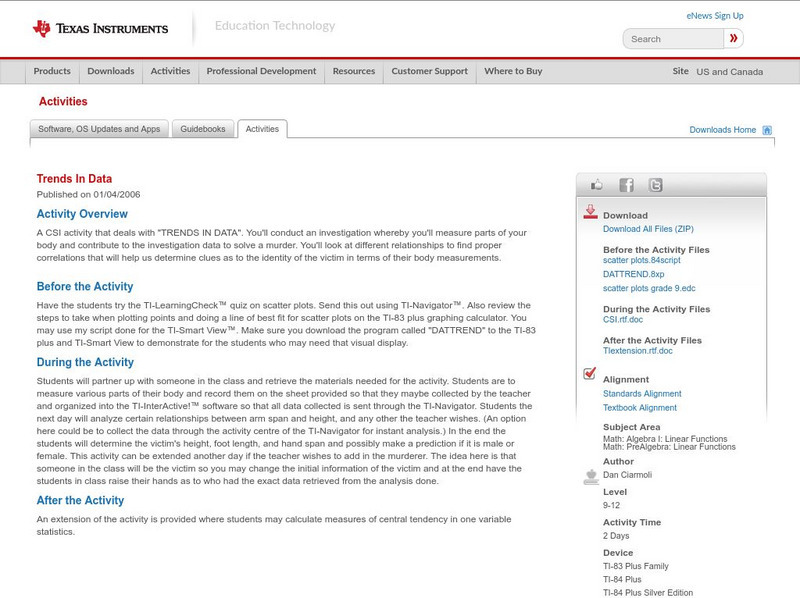Download scatter plots.84script file
Viewport: 800px width, 598px height.
click(642, 260)
